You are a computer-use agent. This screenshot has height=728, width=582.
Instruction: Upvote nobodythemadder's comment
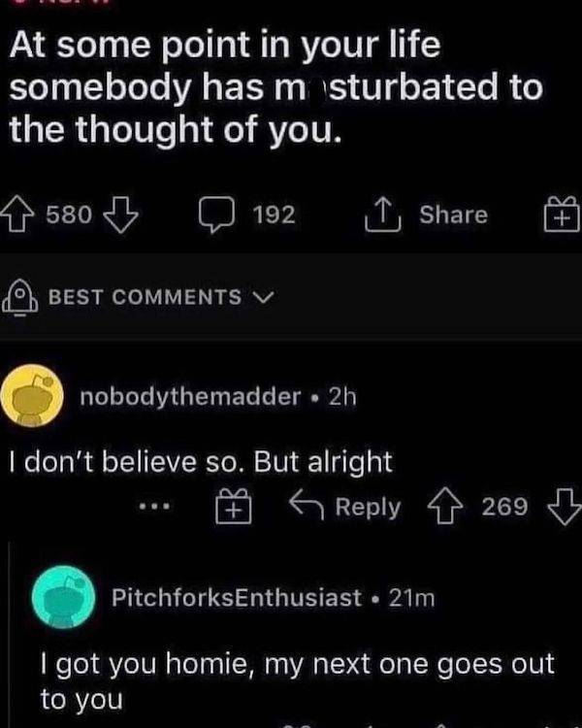tap(445, 506)
